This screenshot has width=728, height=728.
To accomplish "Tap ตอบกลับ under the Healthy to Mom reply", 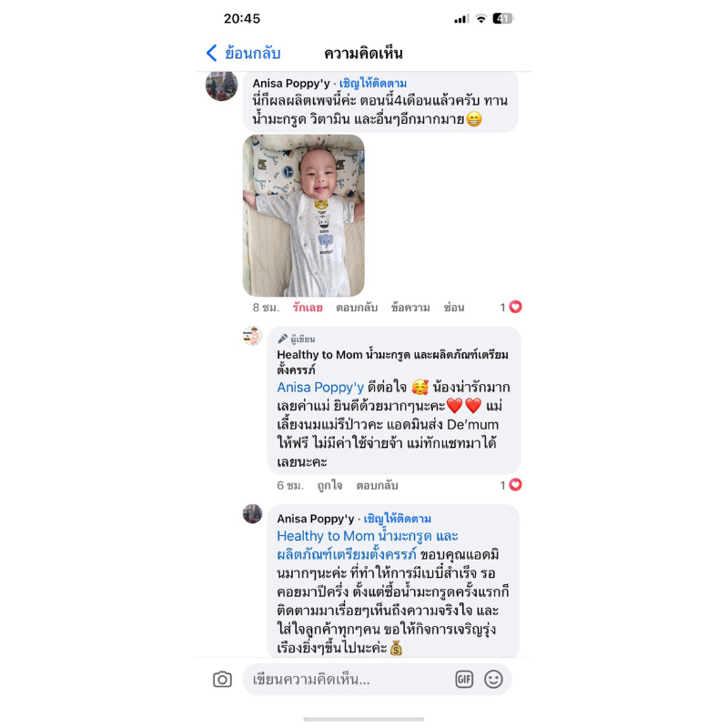I will (x=377, y=486).
